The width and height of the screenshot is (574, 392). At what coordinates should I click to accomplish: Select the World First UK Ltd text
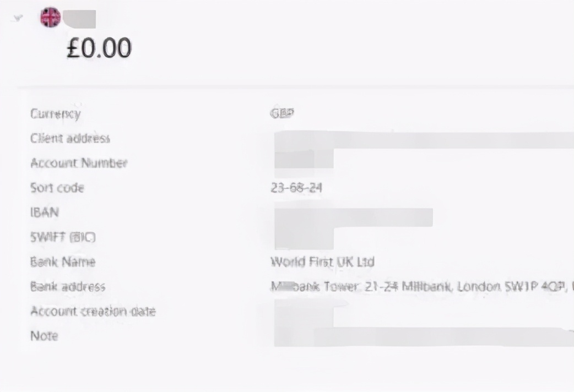coord(322,262)
